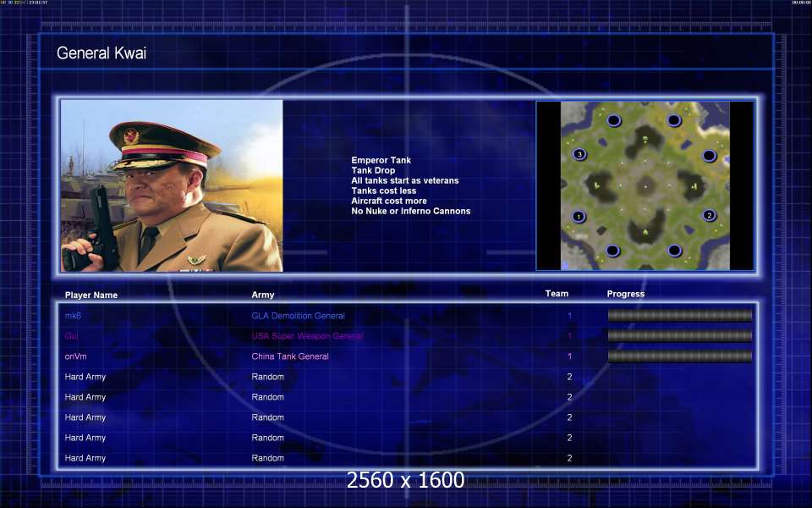Click 'All tanks start as veterans' line
The image size is (812, 508).
point(404,180)
